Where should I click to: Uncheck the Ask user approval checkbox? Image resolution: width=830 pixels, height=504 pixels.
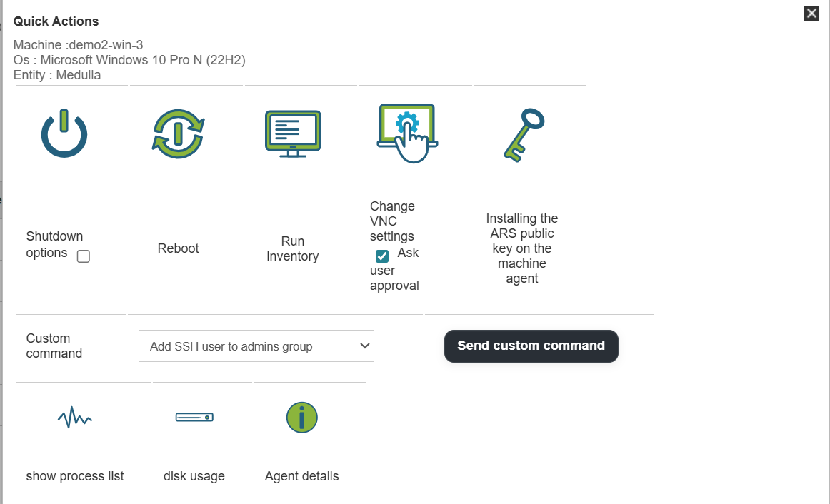[382, 256]
